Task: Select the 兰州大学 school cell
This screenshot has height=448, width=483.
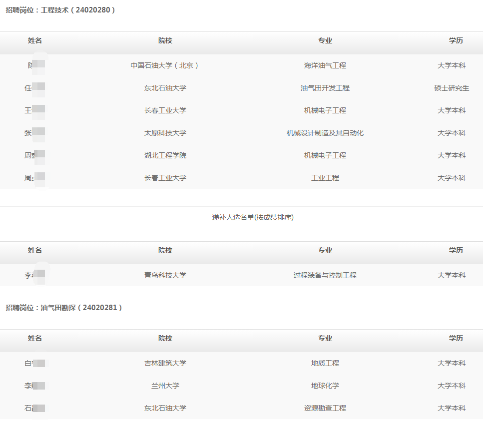Action: pyautogui.click(x=165, y=386)
